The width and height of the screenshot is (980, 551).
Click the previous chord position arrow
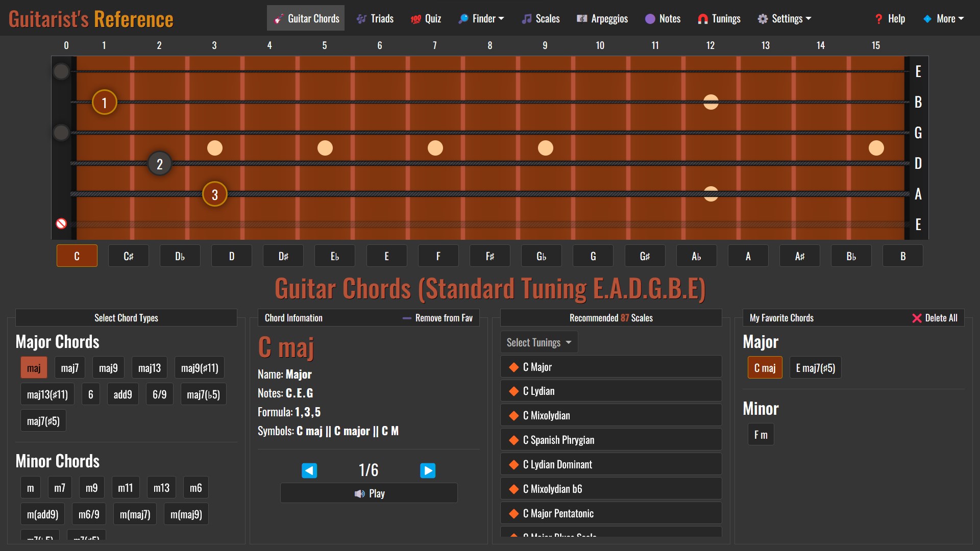coord(309,470)
